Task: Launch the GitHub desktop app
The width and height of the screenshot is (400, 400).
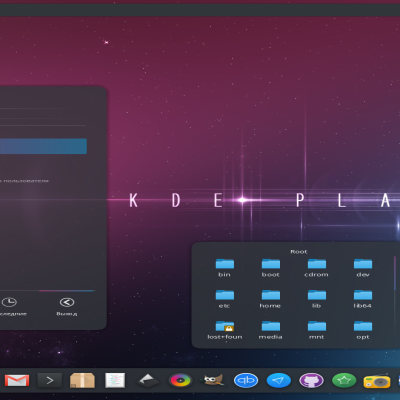Action: 311,380
